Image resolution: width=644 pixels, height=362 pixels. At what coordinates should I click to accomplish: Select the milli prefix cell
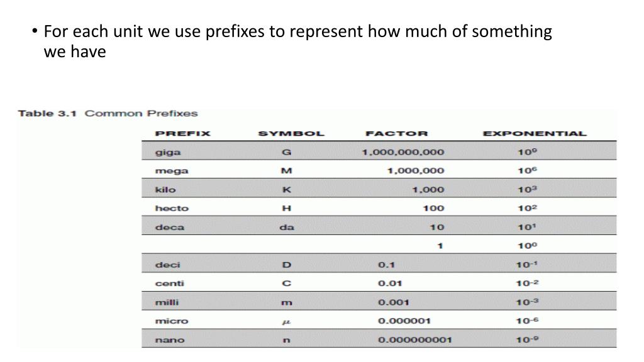[x=167, y=303]
